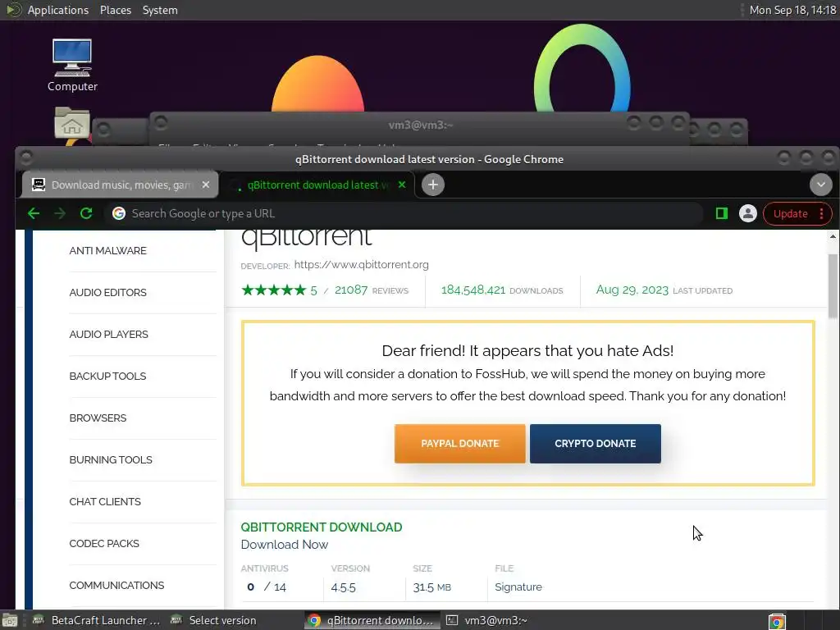Image resolution: width=840 pixels, height=630 pixels.
Task: Add a new tab with the plus icon
Action: (433, 185)
